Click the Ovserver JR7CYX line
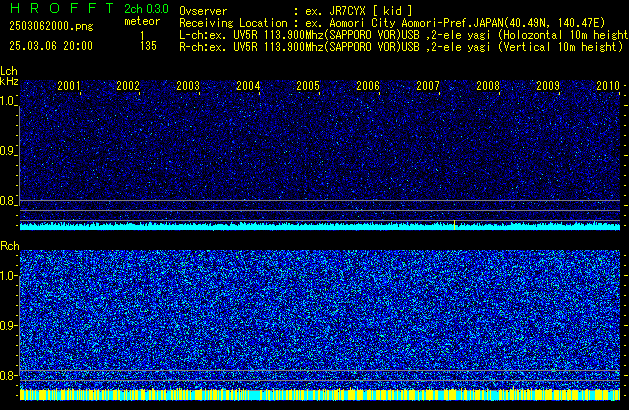This screenshot has height=410, width=629. pos(296,11)
